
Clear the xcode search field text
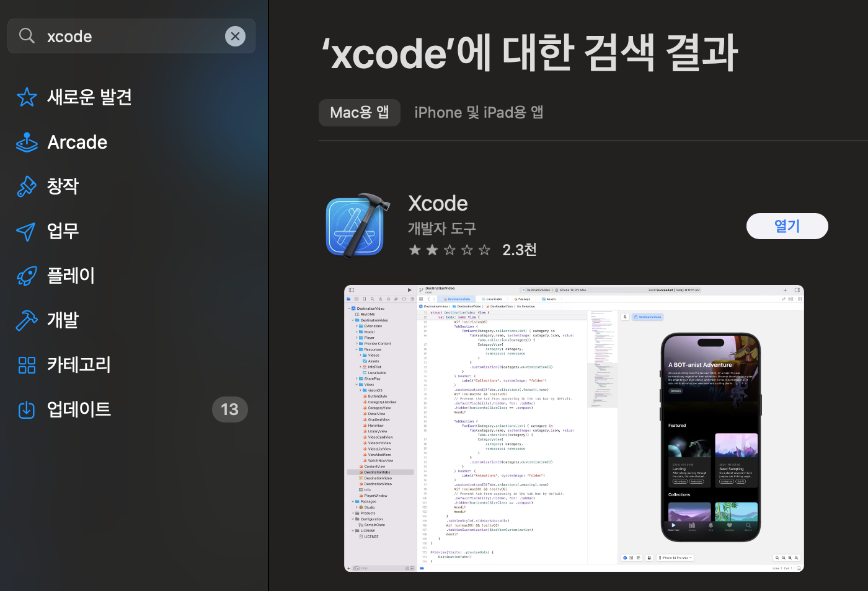(x=235, y=37)
